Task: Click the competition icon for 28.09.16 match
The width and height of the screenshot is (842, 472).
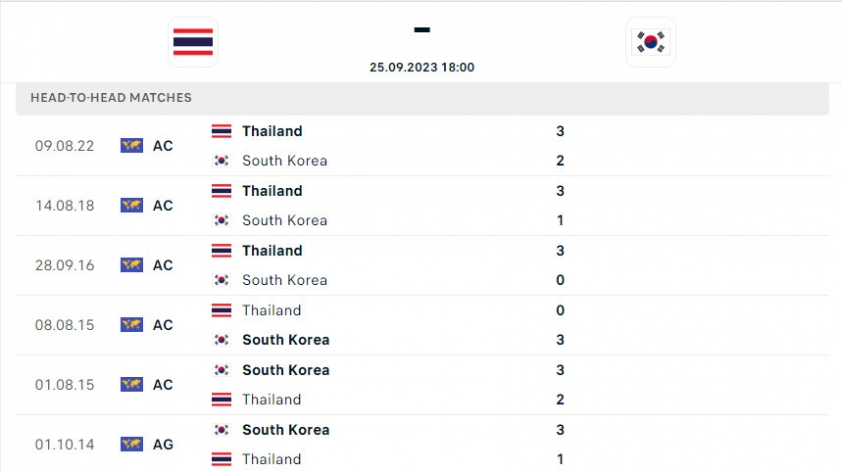Action: (132, 265)
